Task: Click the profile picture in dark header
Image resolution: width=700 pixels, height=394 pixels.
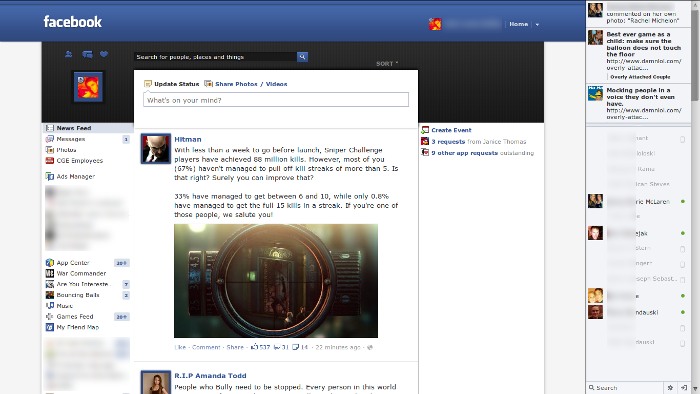Action: 88,87
